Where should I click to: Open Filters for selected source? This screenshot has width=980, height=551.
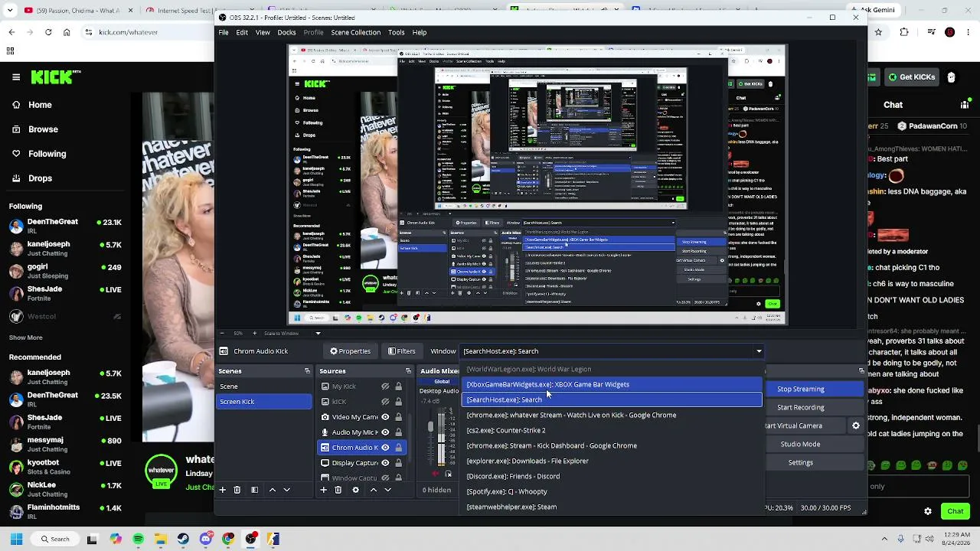(402, 351)
